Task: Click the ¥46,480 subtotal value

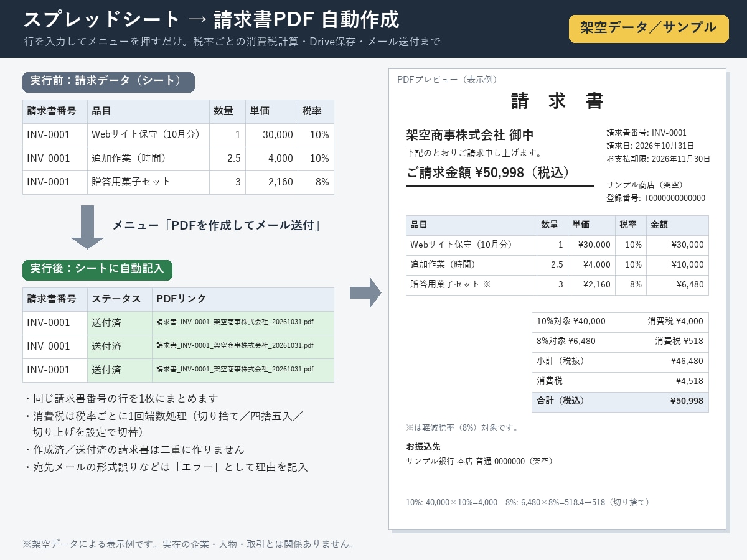Action: [x=687, y=361]
